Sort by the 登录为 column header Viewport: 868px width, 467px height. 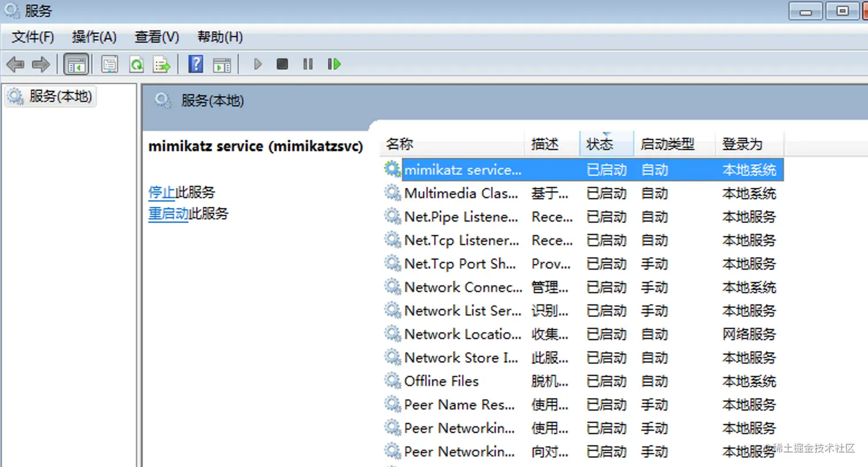[749, 144]
